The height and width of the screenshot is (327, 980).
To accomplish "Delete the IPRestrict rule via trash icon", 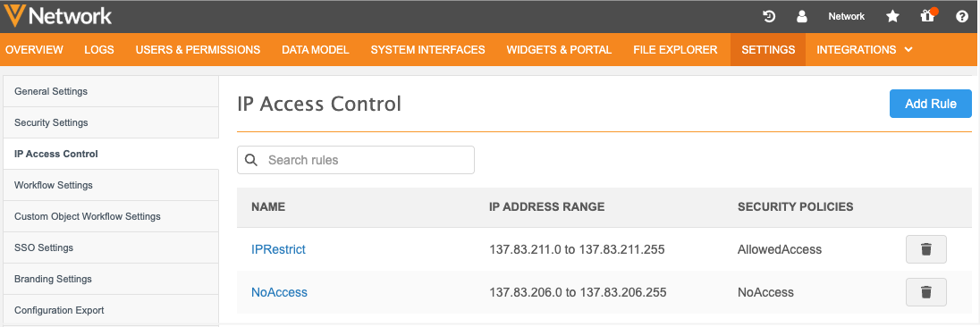I will 926,249.
